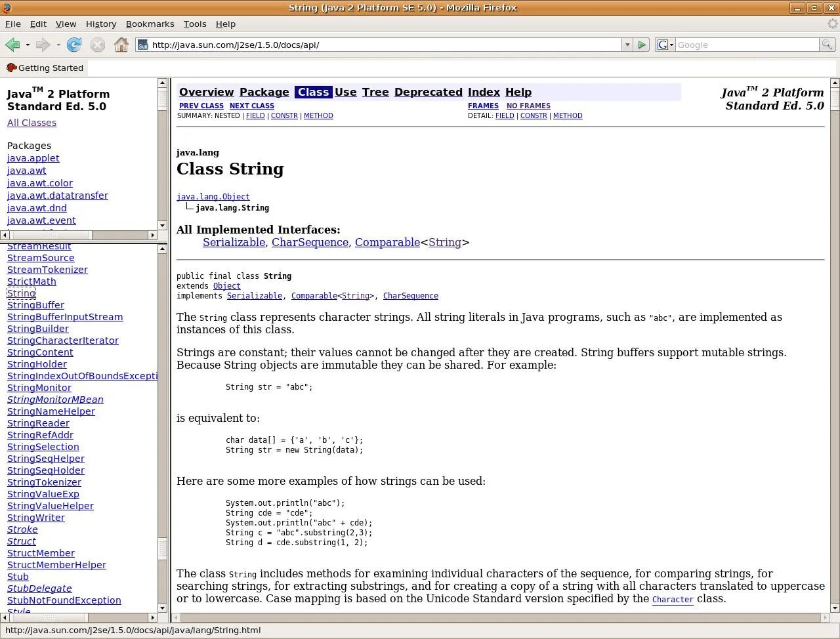Click the Stop loading icon

pos(98,45)
